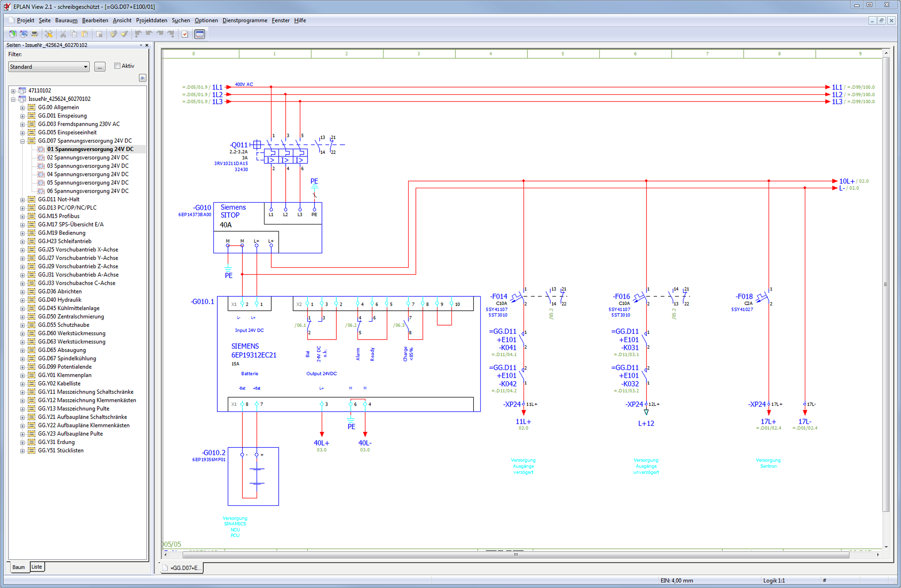Expand the 47110102 project node
The height and width of the screenshot is (588, 901).
[13, 91]
